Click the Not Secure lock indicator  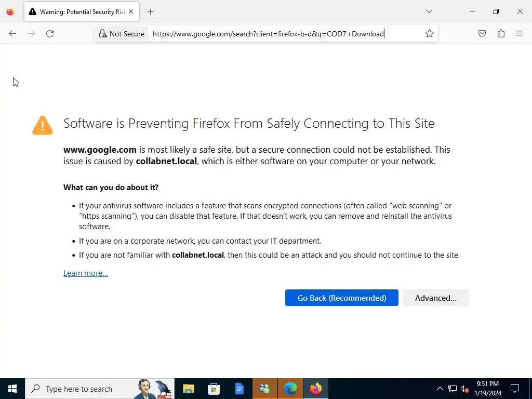click(x=122, y=34)
